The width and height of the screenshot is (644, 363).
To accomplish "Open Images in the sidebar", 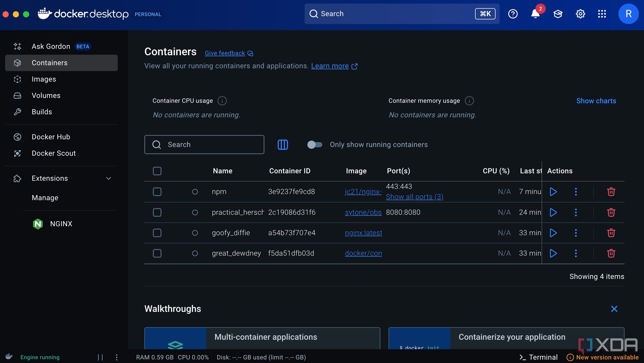I will [x=61, y=79].
